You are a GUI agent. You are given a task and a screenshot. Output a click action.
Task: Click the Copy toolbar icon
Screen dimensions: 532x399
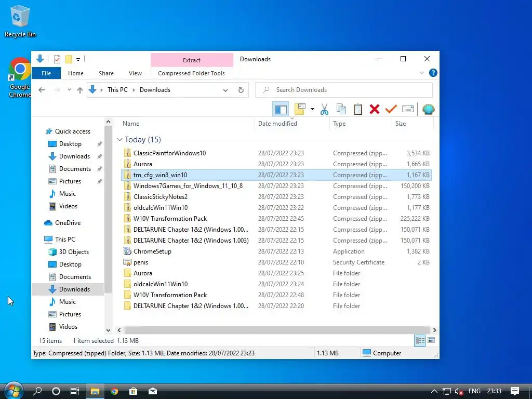click(341, 109)
